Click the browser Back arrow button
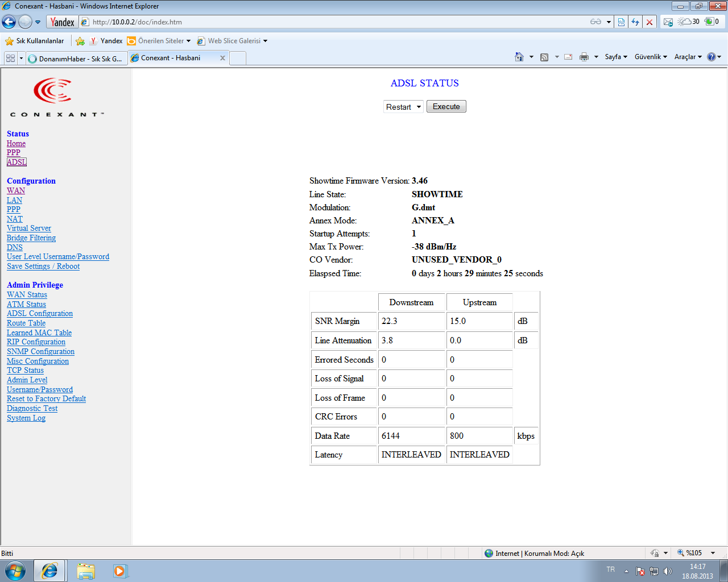728x582 pixels. tap(9, 22)
